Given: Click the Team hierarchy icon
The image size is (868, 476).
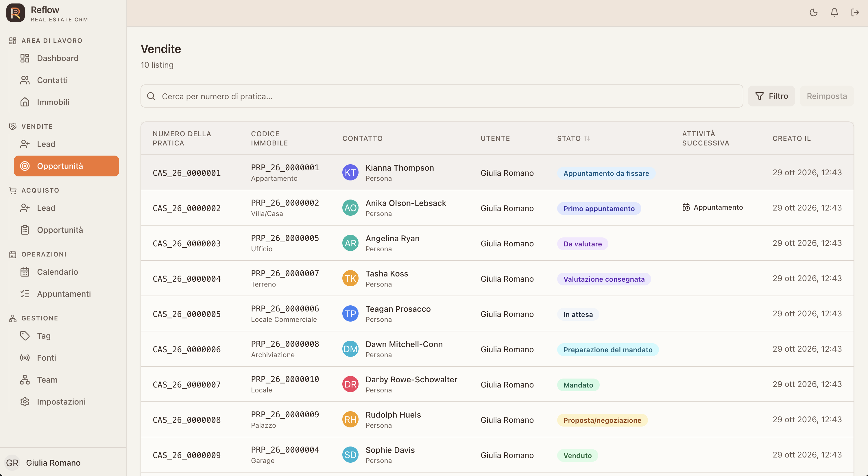Looking at the screenshot, I should pyautogui.click(x=25, y=380).
